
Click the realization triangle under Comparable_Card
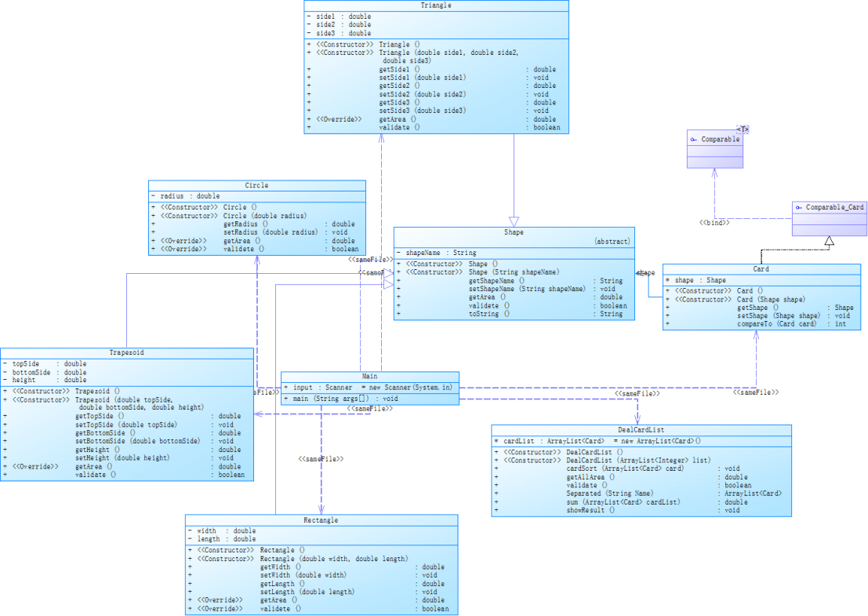pos(829,241)
